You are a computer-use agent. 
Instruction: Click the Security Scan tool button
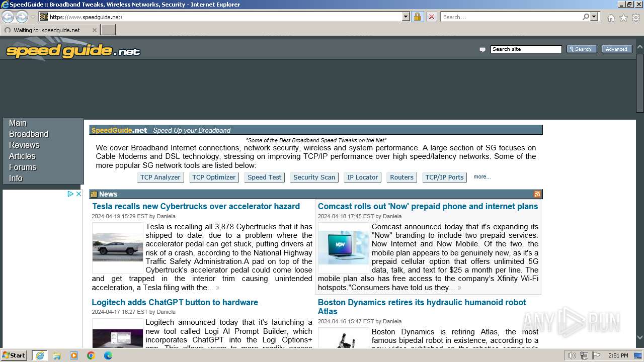(x=314, y=177)
